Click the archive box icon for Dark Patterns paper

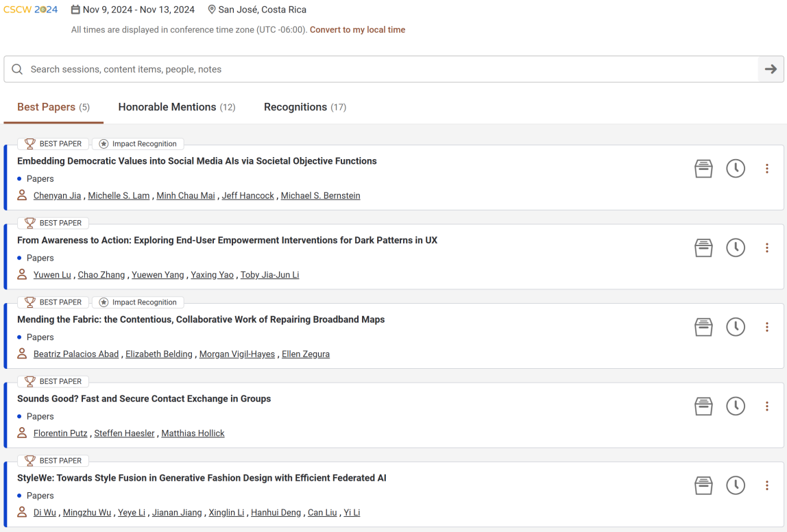(x=703, y=248)
